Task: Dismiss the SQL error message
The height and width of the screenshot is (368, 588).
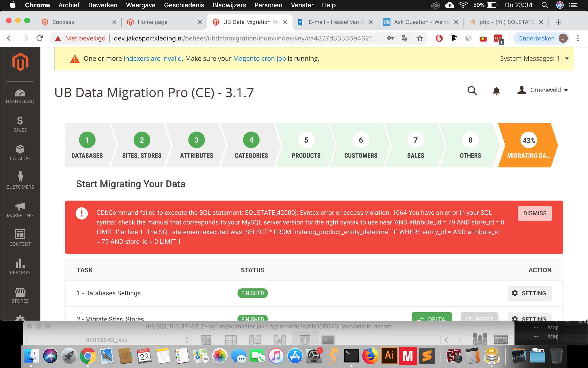Action: point(535,213)
